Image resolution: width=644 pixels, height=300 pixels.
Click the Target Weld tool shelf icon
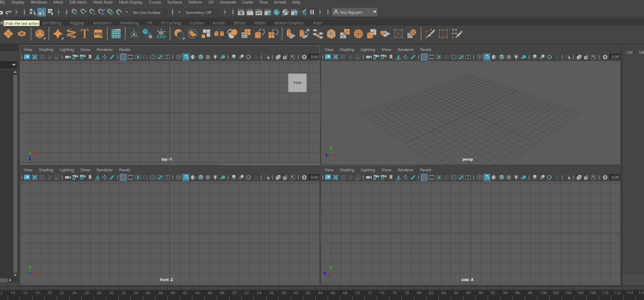click(x=444, y=34)
